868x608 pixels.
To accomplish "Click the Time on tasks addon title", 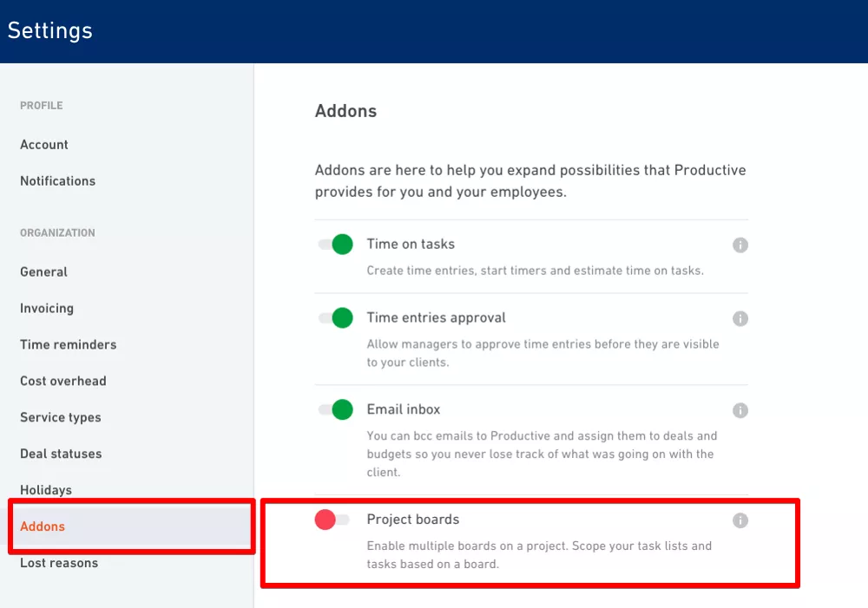I will [x=411, y=244].
